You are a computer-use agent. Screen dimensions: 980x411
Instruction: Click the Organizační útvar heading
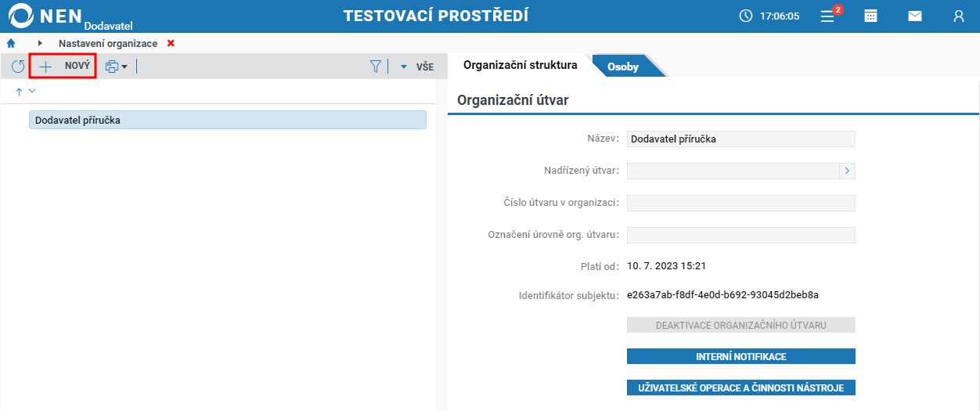click(x=513, y=100)
